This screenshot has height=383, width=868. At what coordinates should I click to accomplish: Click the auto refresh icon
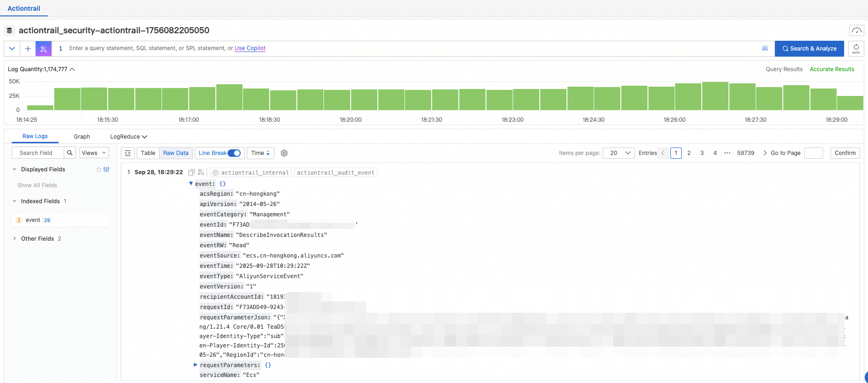pos(856,48)
